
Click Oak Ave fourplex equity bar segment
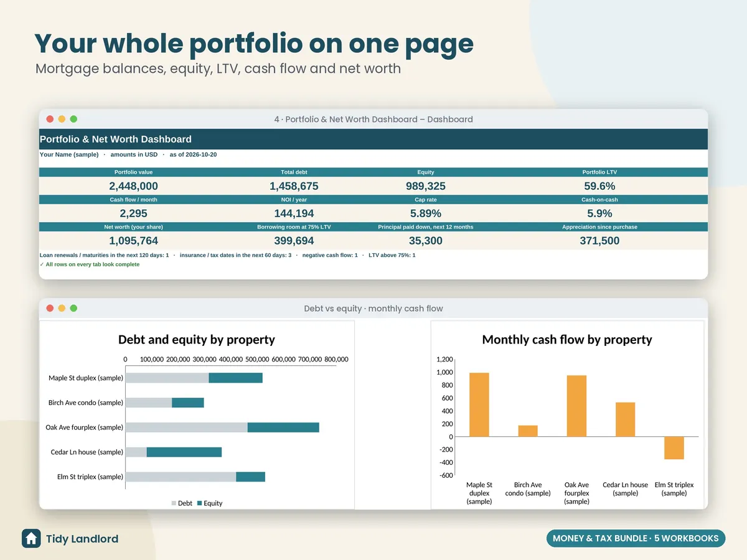(x=283, y=427)
